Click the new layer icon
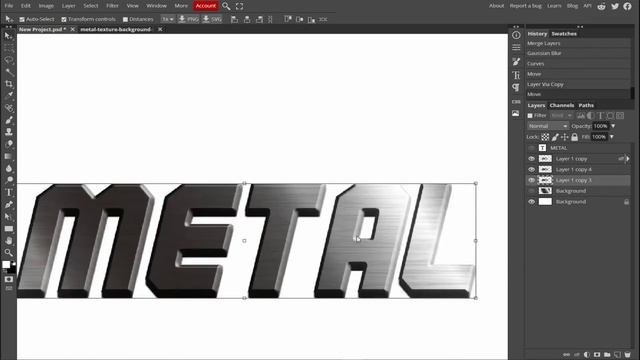 (x=617, y=355)
